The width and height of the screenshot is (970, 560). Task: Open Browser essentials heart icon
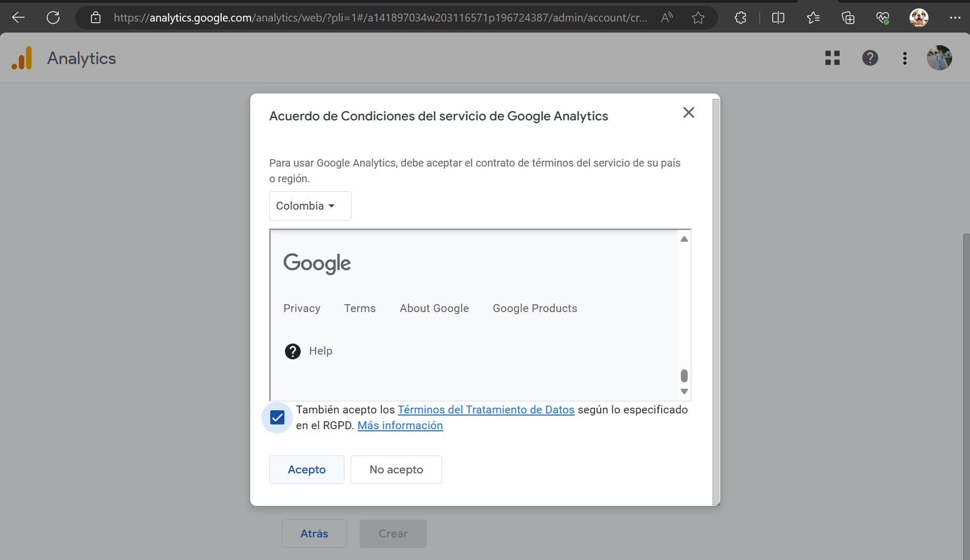pyautogui.click(x=883, y=18)
